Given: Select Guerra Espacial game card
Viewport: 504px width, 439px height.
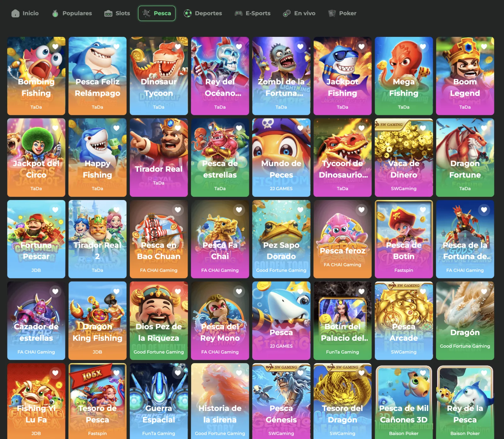Looking at the screenshot, I should (159, 401).
